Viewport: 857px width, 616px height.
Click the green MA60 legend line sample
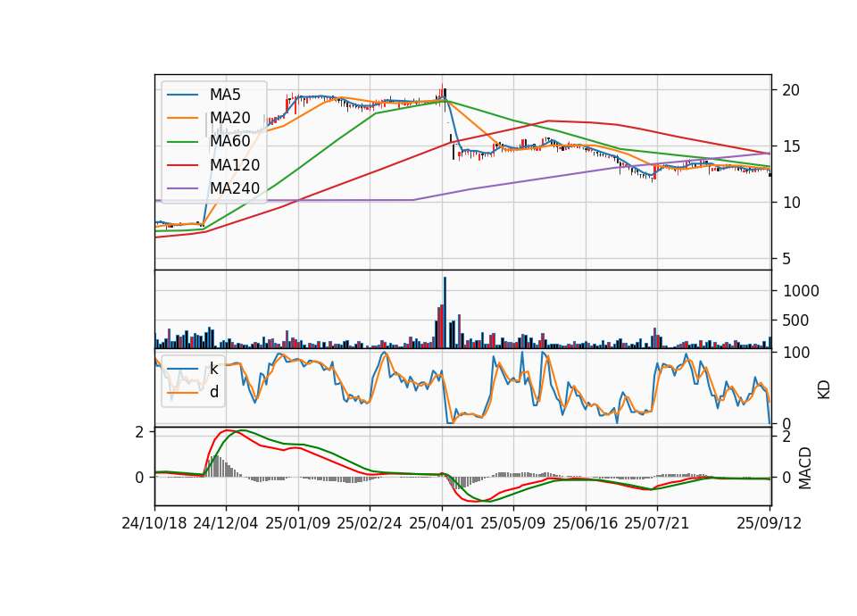point(182,142)
